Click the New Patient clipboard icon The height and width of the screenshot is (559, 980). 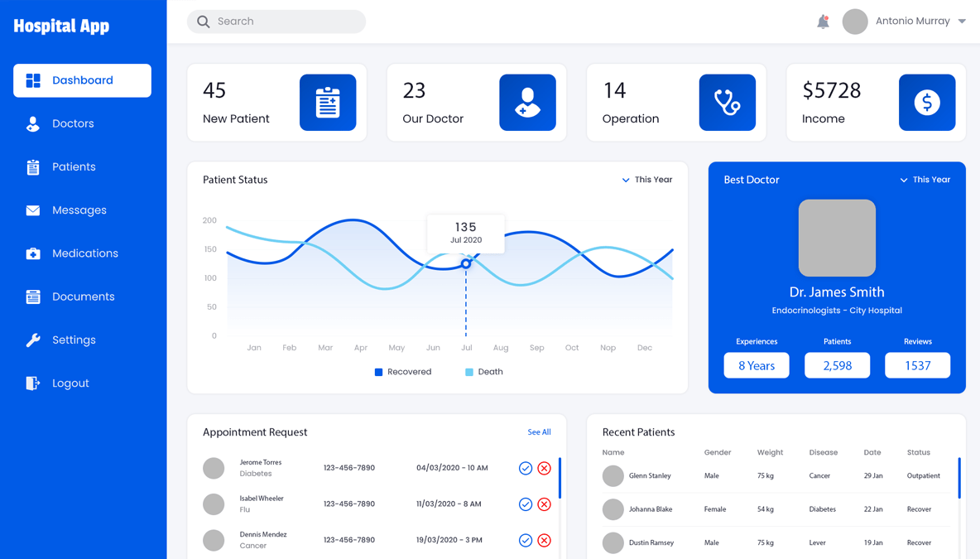(x=328, y=103)
